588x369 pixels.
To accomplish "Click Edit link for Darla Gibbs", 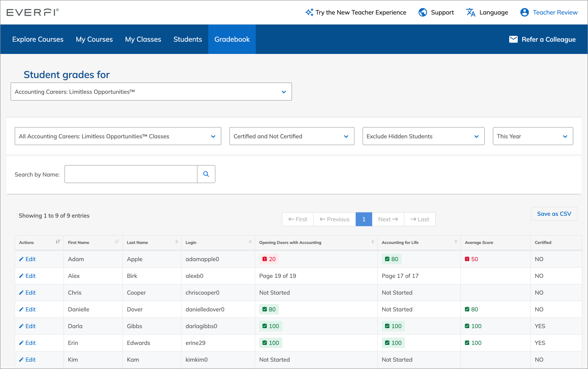I will coord(27,326).
